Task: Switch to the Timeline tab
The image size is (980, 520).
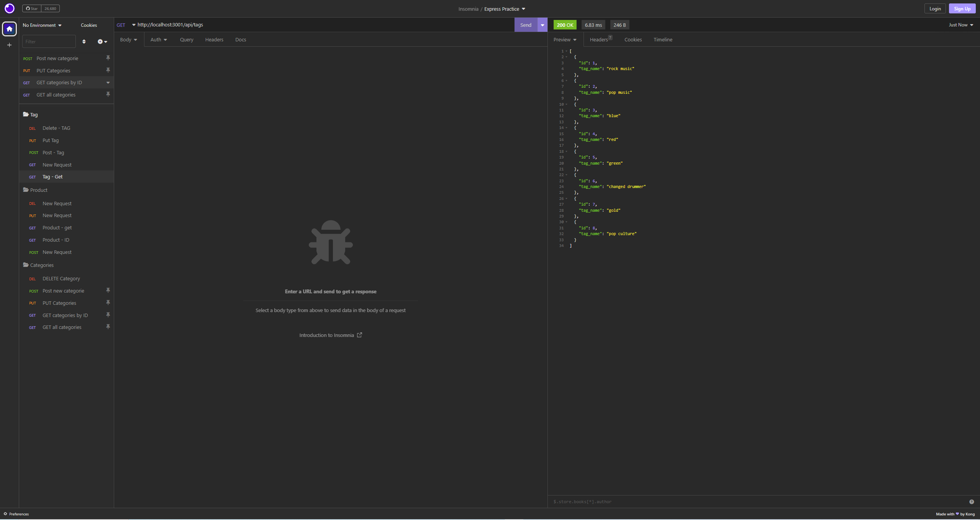Action: coord(662,39)
